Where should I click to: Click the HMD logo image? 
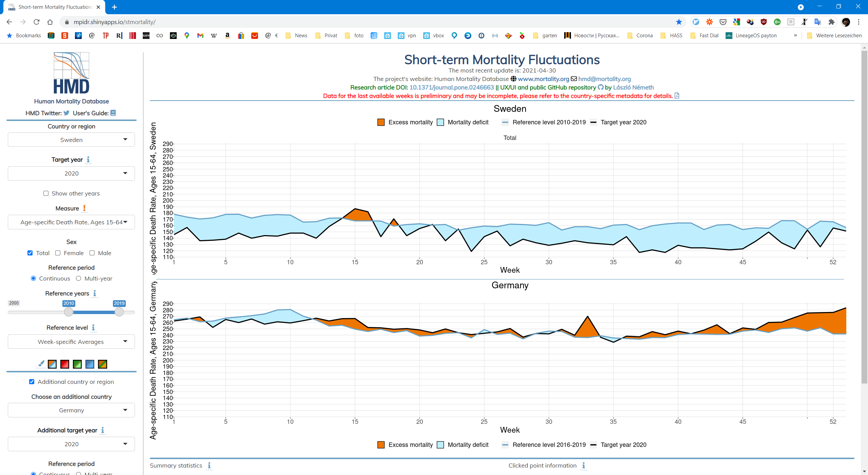point(72,73)
